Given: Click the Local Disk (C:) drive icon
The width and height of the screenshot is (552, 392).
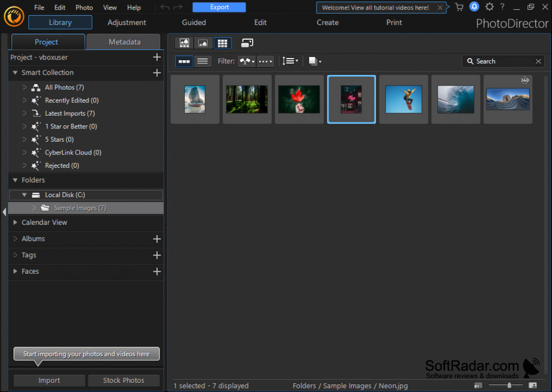Looking at the screenshot, I should point(36,195).
